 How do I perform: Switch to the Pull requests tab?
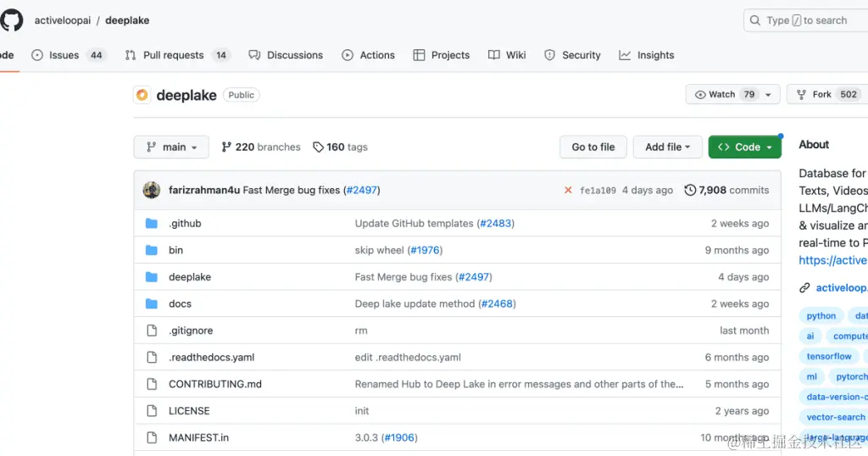click(176, 55)
